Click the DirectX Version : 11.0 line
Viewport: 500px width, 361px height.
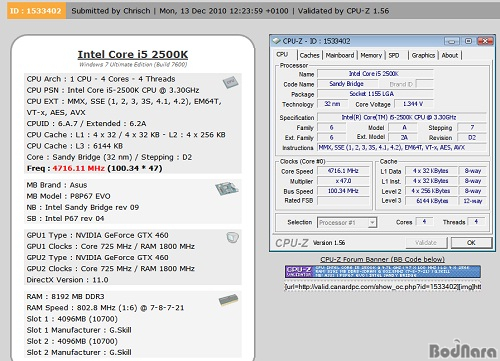pyautogui.click(x=68, y=280)
